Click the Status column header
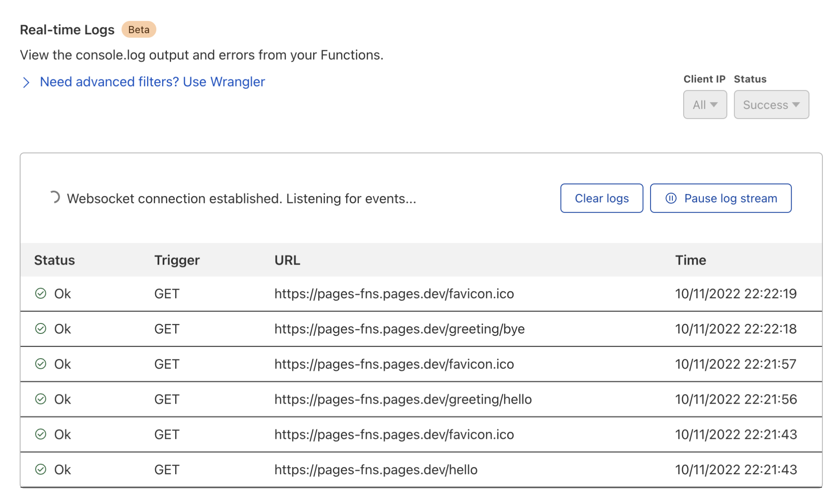This screenshot has width=840, height=504. (55, 260)
